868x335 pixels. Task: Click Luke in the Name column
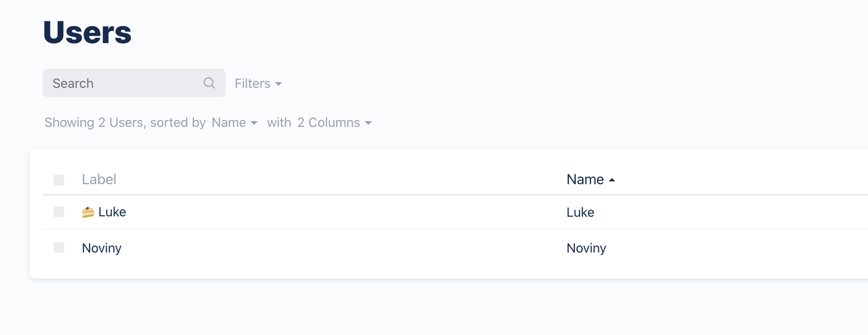(580, 212)
